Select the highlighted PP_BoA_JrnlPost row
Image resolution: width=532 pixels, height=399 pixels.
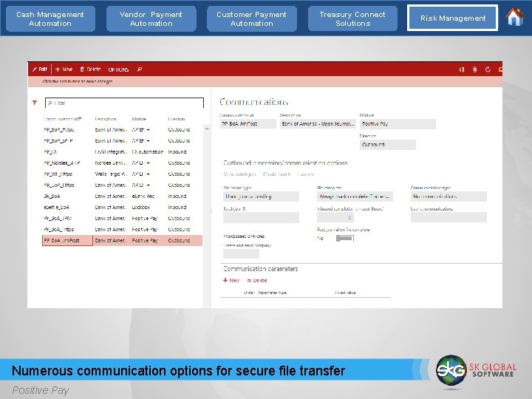coord(123,241)
